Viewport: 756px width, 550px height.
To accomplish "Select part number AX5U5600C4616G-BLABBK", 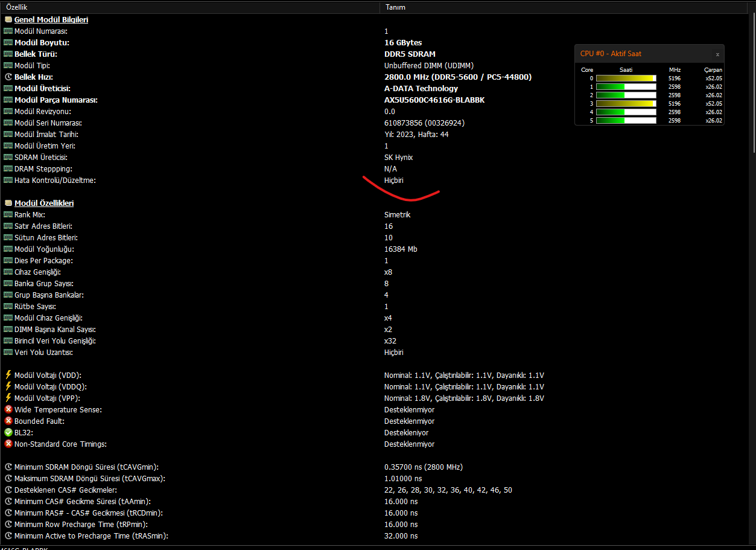I will point(434,100).
